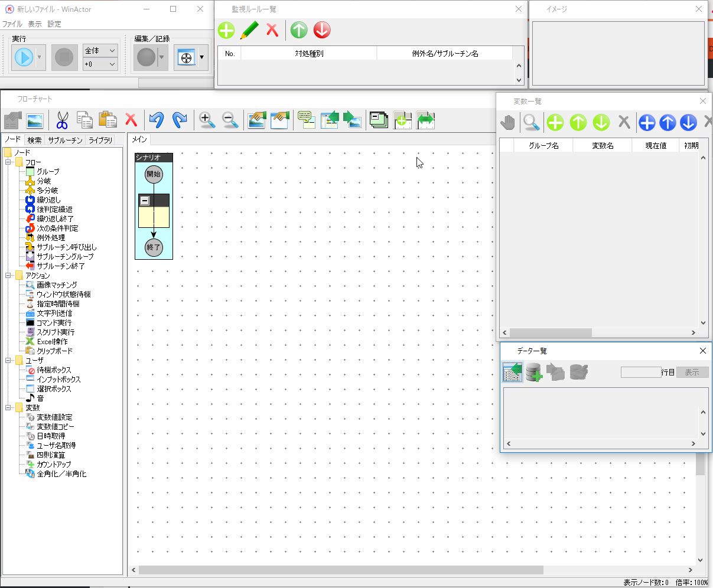Click the scissors cut icon in flowchart toolbar
Viewport: 713px width, 588px height.
62,120
